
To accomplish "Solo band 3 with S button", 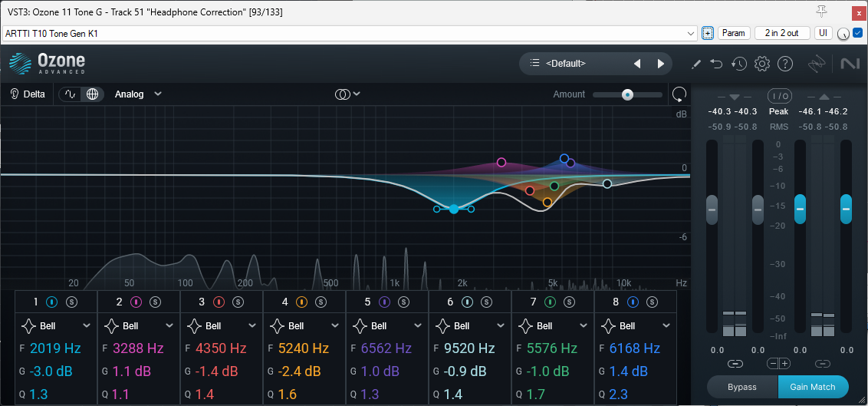I will pyautogui.click(x=238, y=302).
